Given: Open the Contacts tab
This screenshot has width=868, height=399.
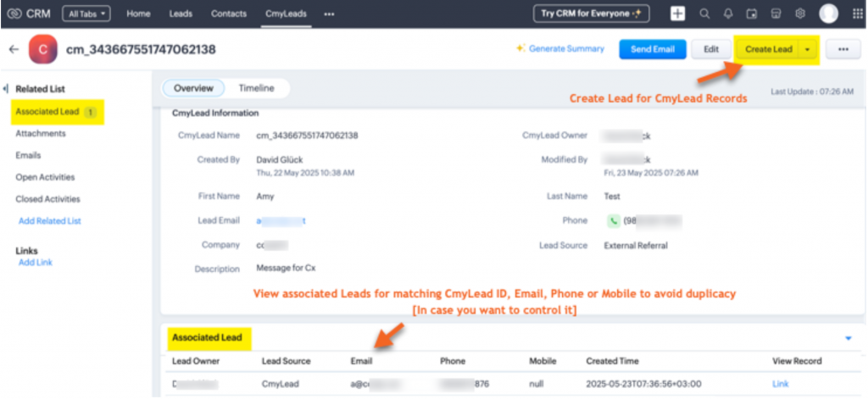Looking at the screenshot, I should point(229,14).
